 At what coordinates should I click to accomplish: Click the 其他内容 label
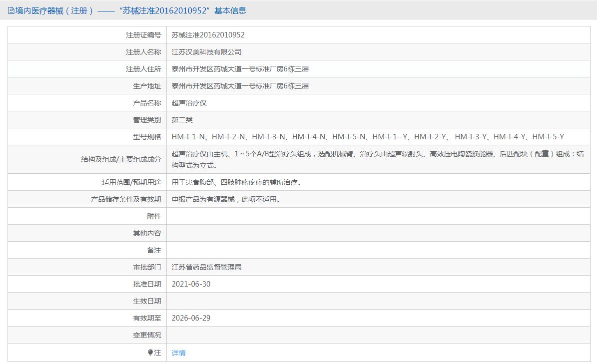click(147, 233)
